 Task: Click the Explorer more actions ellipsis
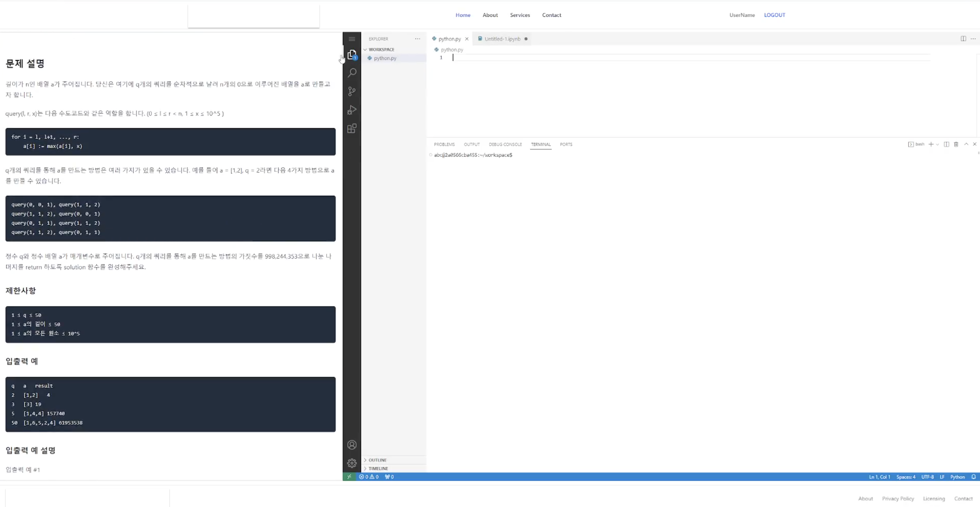[x=417, y=39]
